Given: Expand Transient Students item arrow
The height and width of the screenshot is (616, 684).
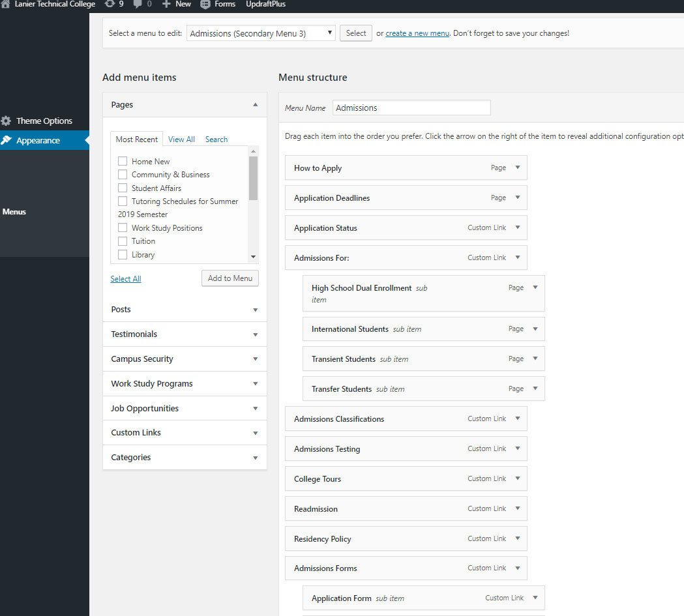Looking at the screenshot, I should pyautogui.click(x=535, y=359).
